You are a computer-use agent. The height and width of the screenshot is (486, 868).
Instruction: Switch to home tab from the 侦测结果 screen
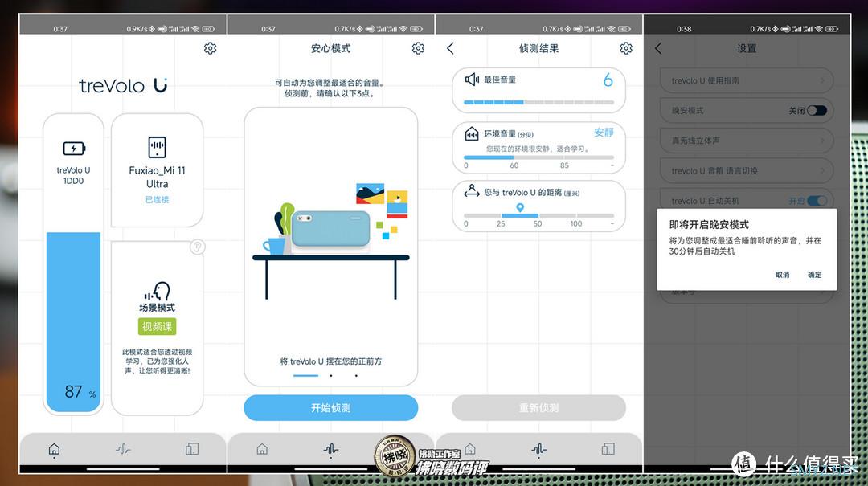point(470,449)
